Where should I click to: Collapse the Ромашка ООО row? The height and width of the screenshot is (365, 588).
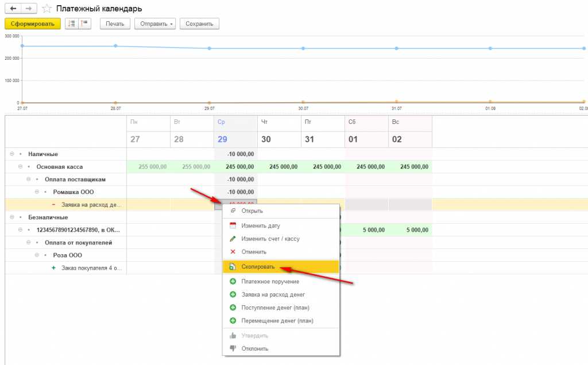click(x=37, y=192)
